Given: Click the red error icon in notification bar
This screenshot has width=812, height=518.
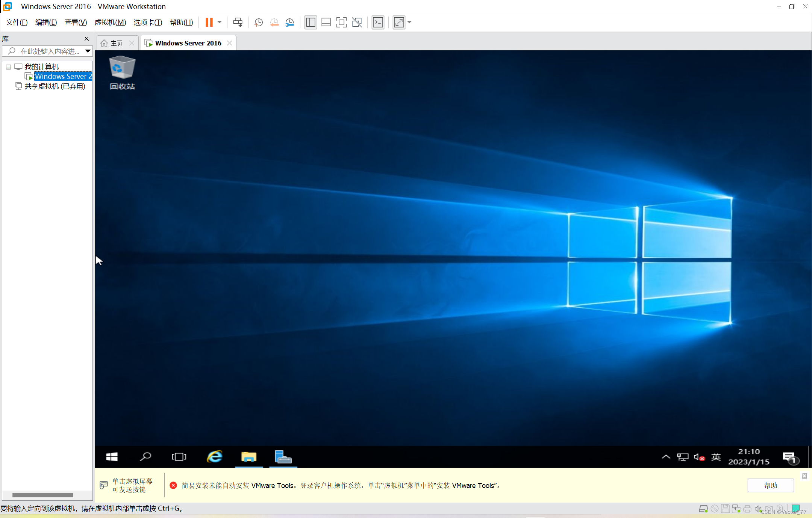Looking at the screenshot, I should click(x=173, y=485).
